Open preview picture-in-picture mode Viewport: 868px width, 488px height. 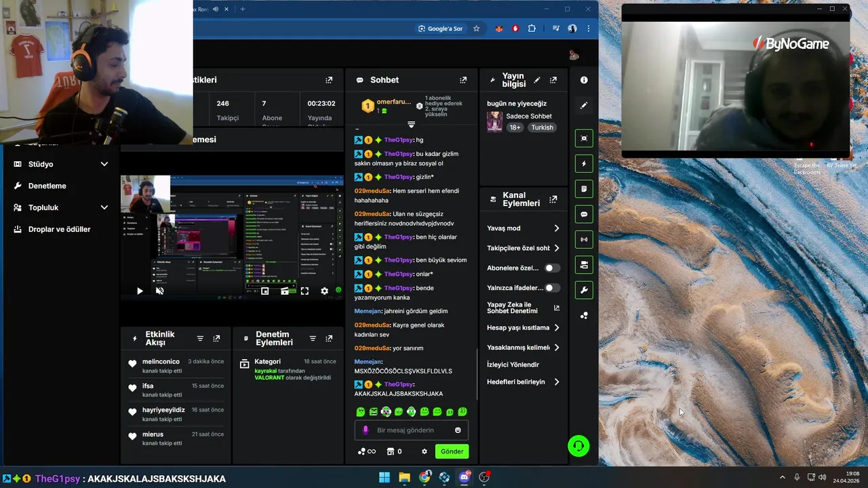[x=264, y=291]
